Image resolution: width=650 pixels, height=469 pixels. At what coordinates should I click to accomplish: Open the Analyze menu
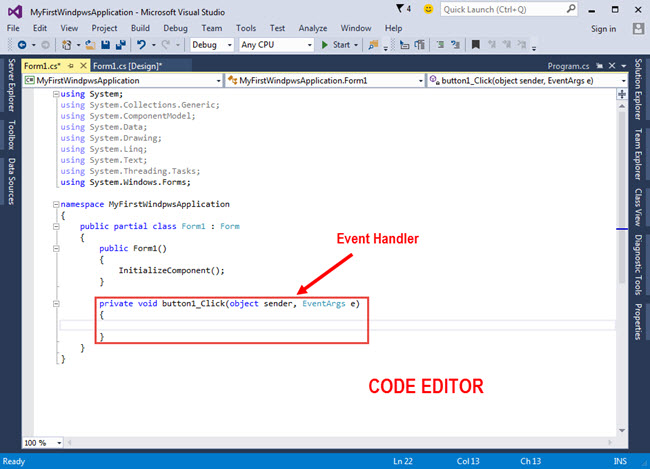pyautogui.click(x=313, y=28)
